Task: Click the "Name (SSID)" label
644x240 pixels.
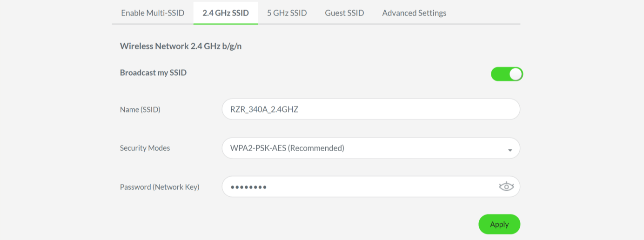Action: tap(140, 110)
